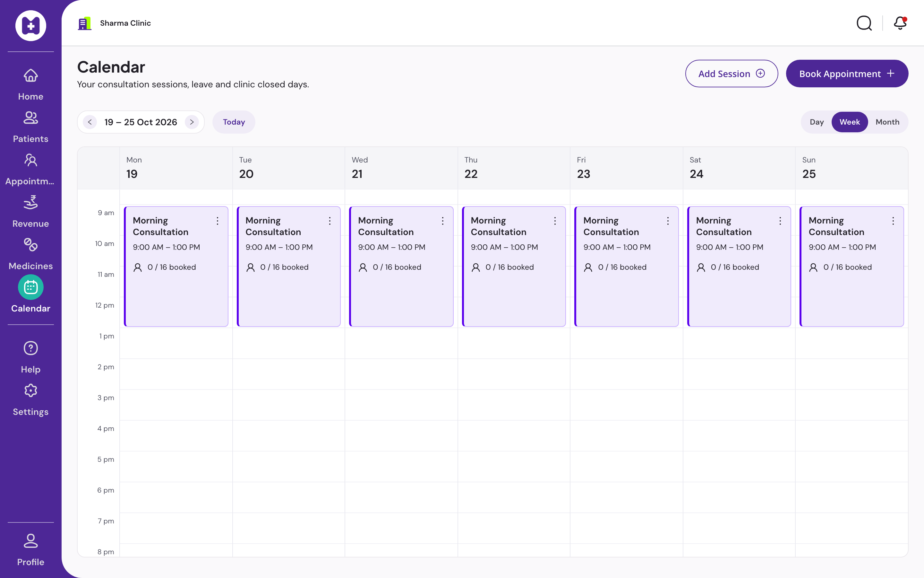
Task: Select the Wed 21 day header
Action: (x=401, y=168)
